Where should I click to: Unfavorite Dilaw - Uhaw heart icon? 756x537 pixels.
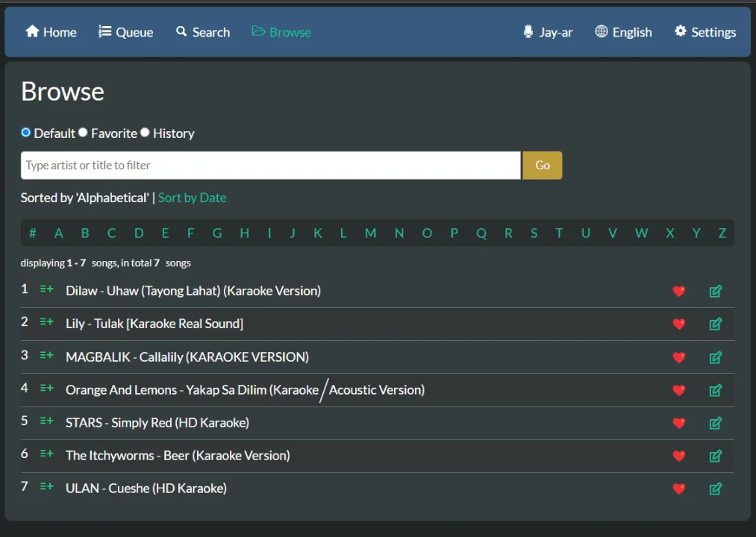[x=679, y=291]
